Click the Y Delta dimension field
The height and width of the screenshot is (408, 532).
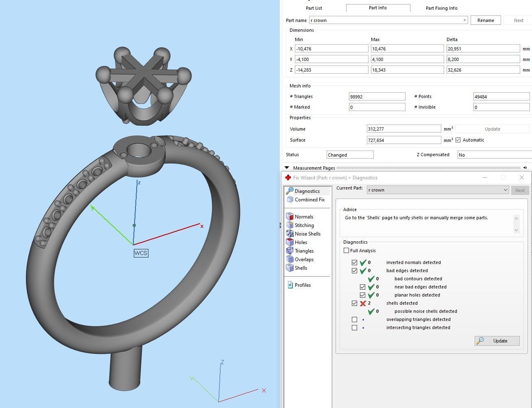[483, 59]
